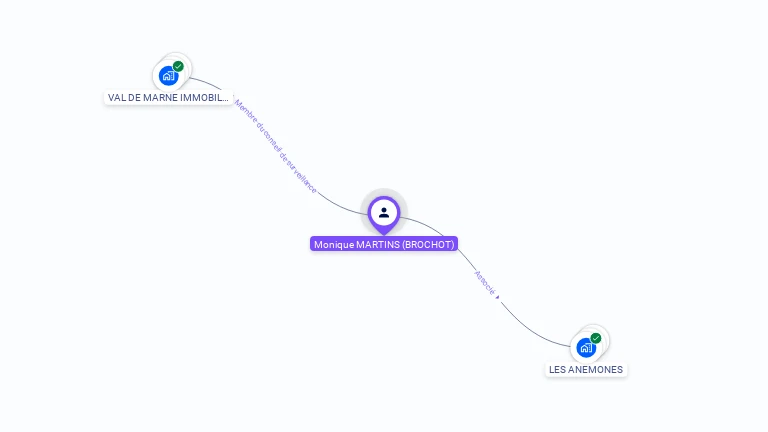Image resolution: width=768 pixels, height=432 pixels.
Task: Click the curved line leaving the VAL DE MARNE node
Action: (x=206, y=82)
